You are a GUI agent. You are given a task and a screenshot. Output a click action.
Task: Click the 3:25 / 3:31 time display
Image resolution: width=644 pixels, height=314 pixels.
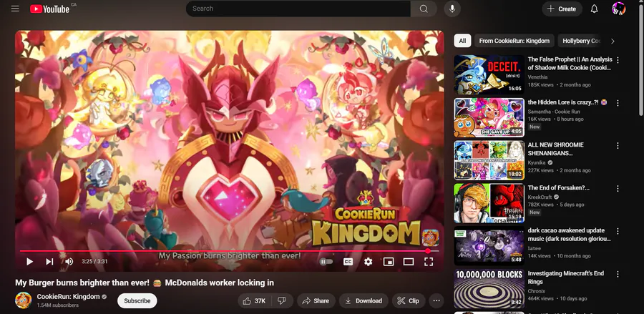click(x=94, y=262)
